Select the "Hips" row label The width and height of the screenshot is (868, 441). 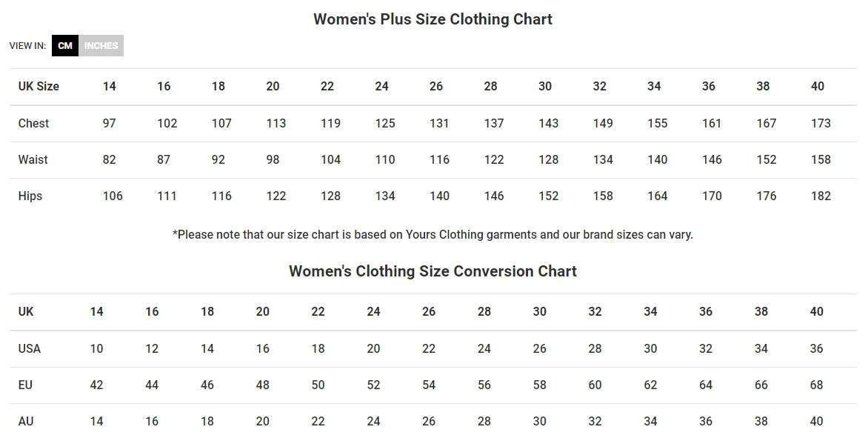point(30,196)
